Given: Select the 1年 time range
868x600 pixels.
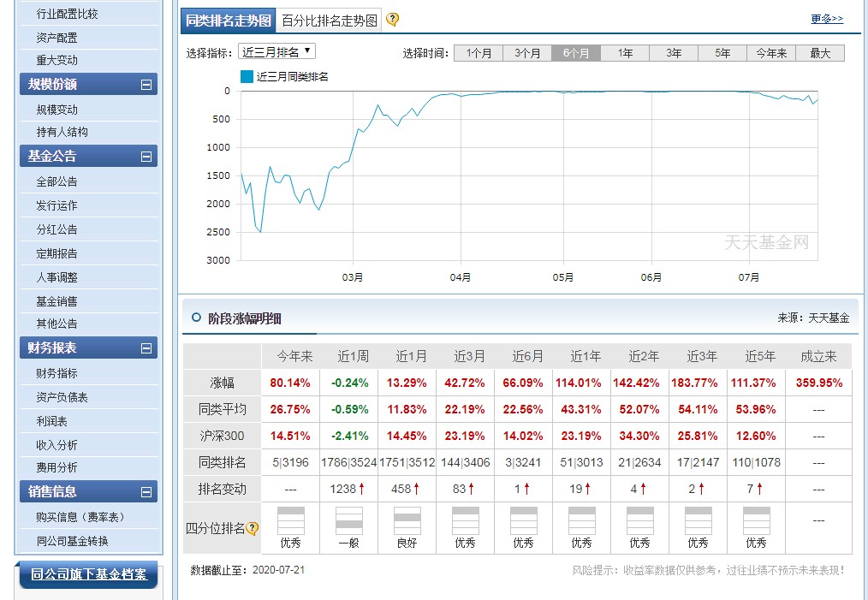Looking at the screenshot, I should 625,51.
